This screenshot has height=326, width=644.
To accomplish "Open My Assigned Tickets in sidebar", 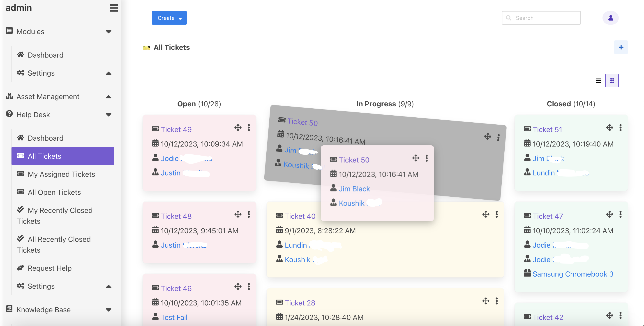I will 61,174.
